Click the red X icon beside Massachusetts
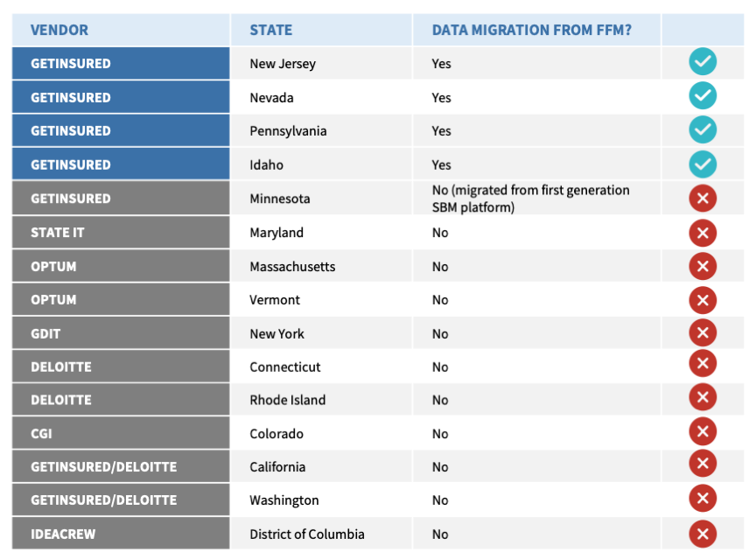This screenshot has height=559, width=756. (x=703, y=266)
